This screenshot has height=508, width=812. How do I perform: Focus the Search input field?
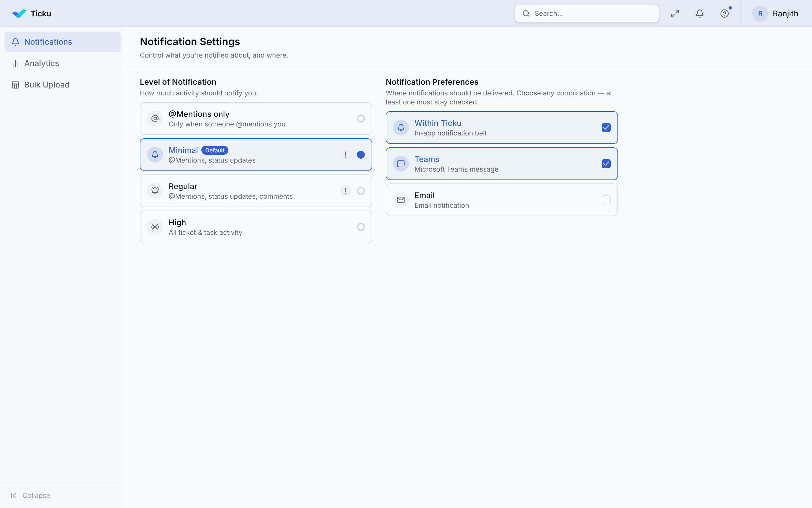(587, 14)
